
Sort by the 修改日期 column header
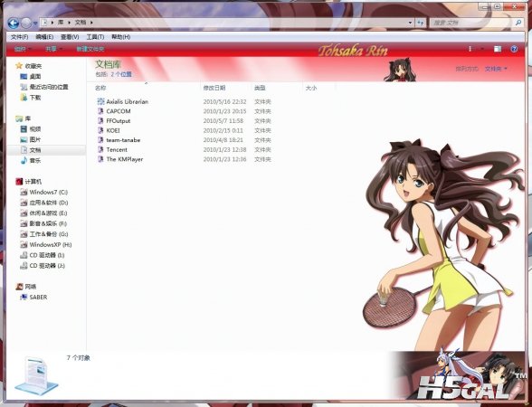[x=214, y=88]
